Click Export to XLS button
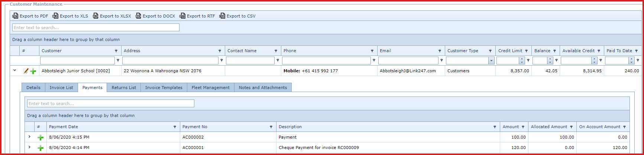 pos(70,16)
